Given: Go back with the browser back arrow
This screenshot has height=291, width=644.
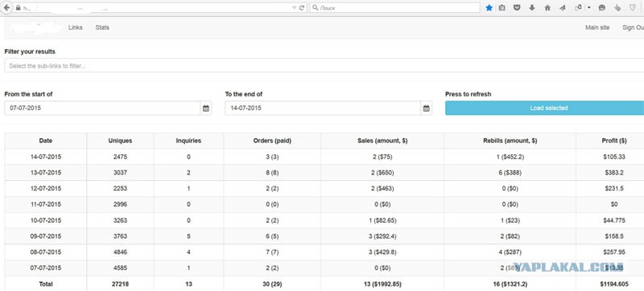Looking at the screenshot, I should pyautogui.click(x=7, y=8).
